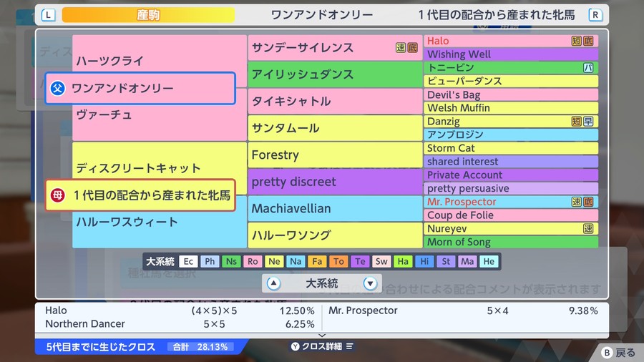Click the 速 badge on サンデーサイレンス
Screen dimensions: 644x362
click(401, 48)
